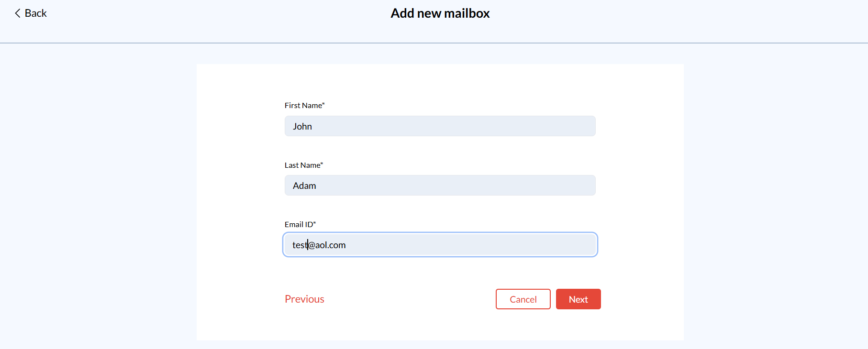Screen dimensions: 868x349
Task: Click the asterisk beside Last Name
Action: 322,164
